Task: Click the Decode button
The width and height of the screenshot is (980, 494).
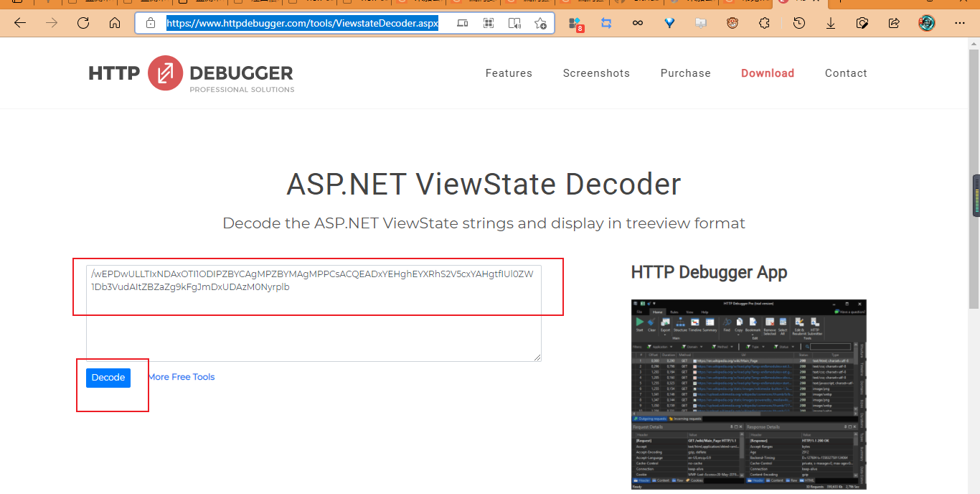Action: point(108,377)
